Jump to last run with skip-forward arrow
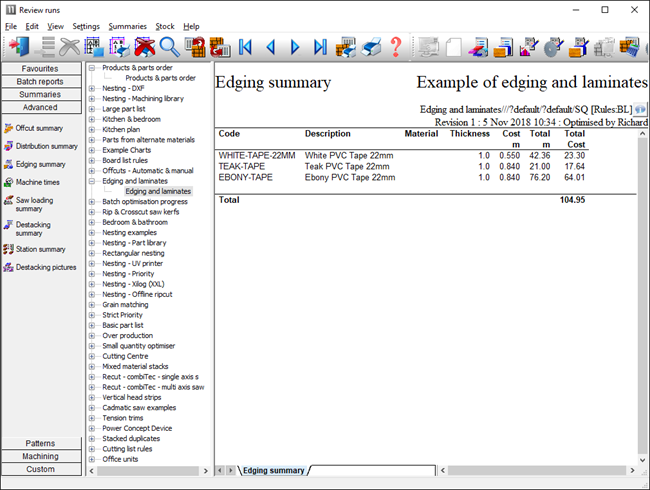Viewport: 650px width, 490px height. click(x=320, y=47)
